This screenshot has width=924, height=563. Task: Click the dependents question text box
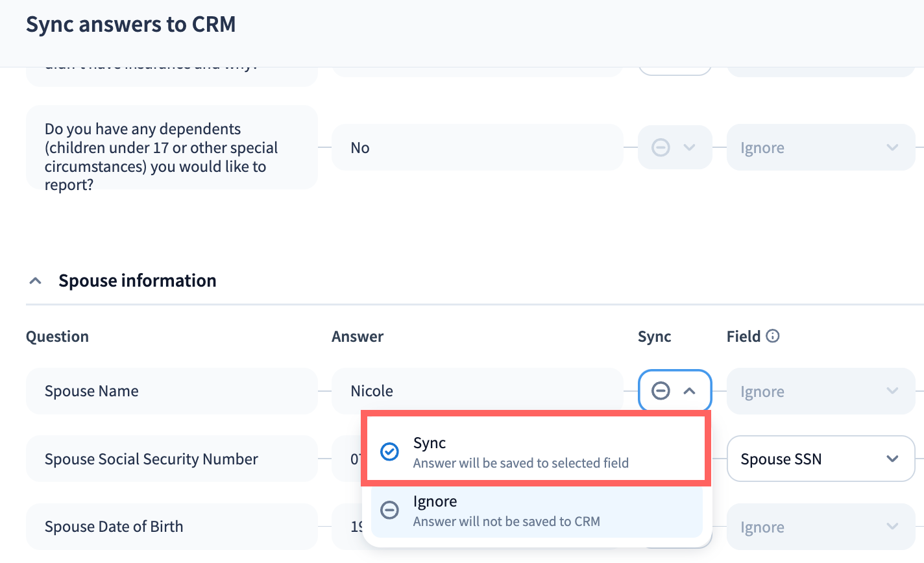pyautogui.click(x=171, y=148)
